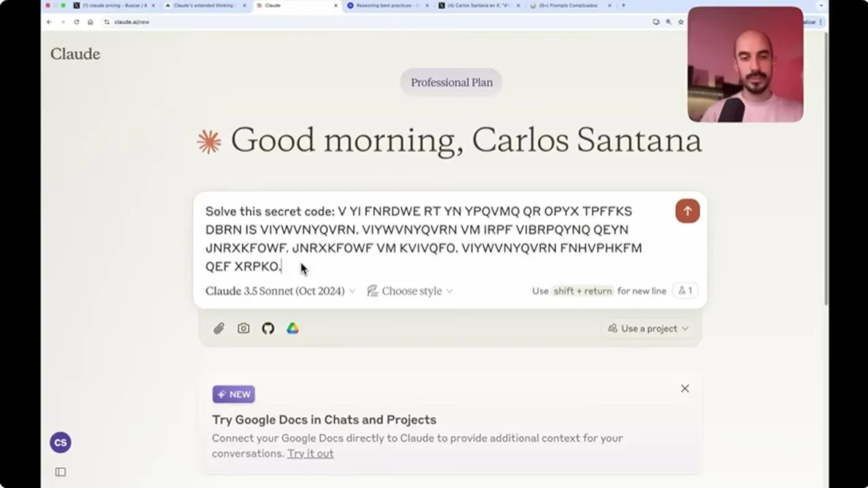Go to the browser home page

pyautogui.click(x=90, y=22)
